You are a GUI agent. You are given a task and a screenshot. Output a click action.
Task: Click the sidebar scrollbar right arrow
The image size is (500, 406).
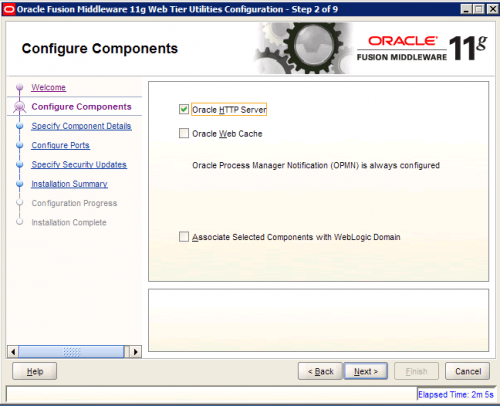click(x=135, y=352)
